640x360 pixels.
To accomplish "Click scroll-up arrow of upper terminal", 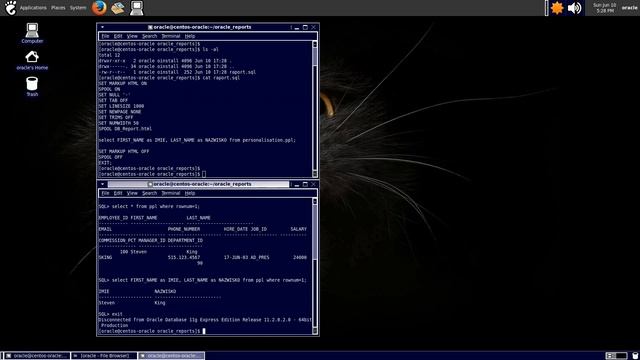I will [x=315, y=44].
